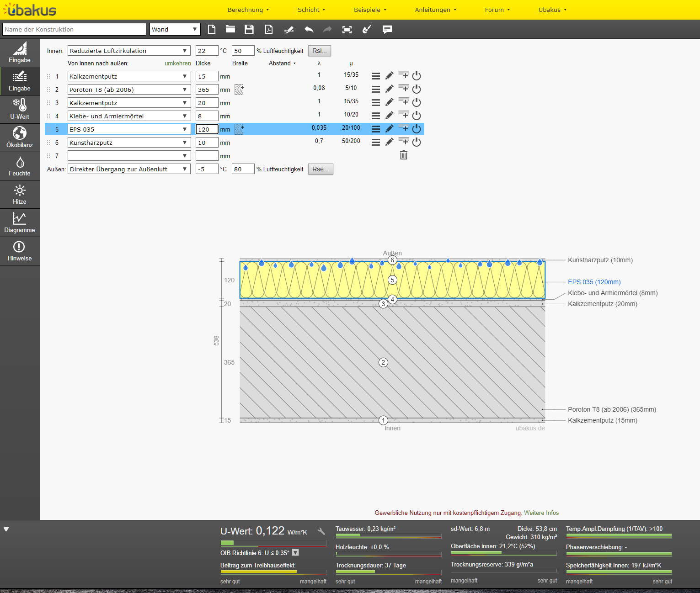Deactivate Kalkzementputz layer 3 power toggle
The image size is (700, 593).
417,102
